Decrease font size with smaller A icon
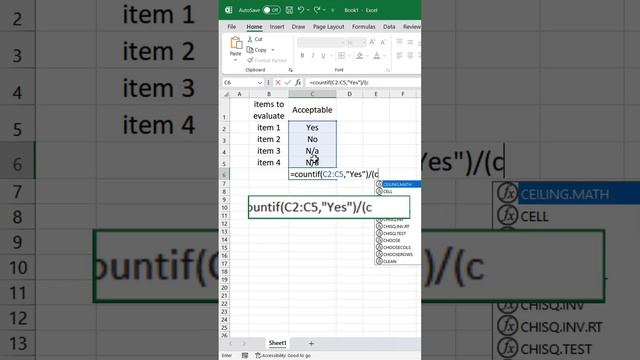This screenshot has height=360, width=640. [383, 42]
